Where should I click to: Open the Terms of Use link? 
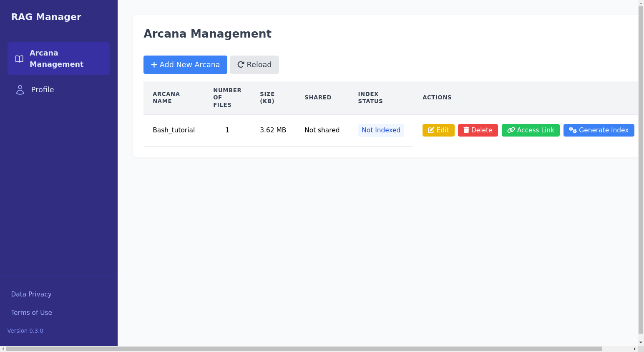31,312
